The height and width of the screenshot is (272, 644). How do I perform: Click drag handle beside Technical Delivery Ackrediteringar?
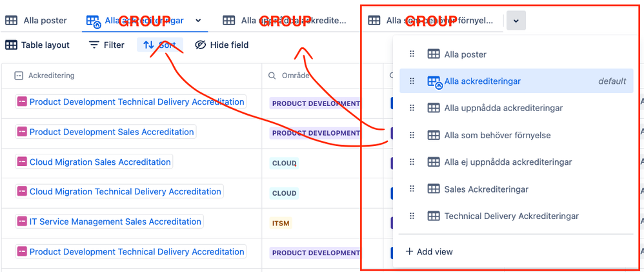[x=412, y=216]
